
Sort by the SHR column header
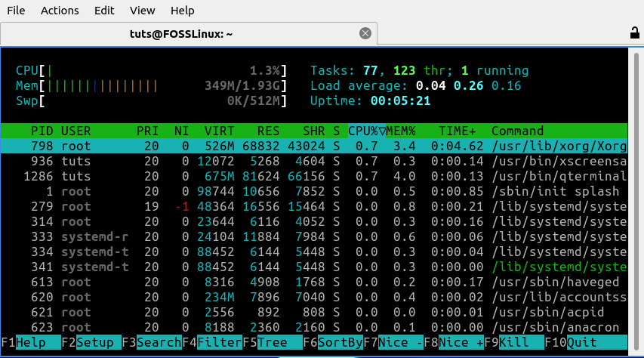pyautogui.click(x=314, y=131)
